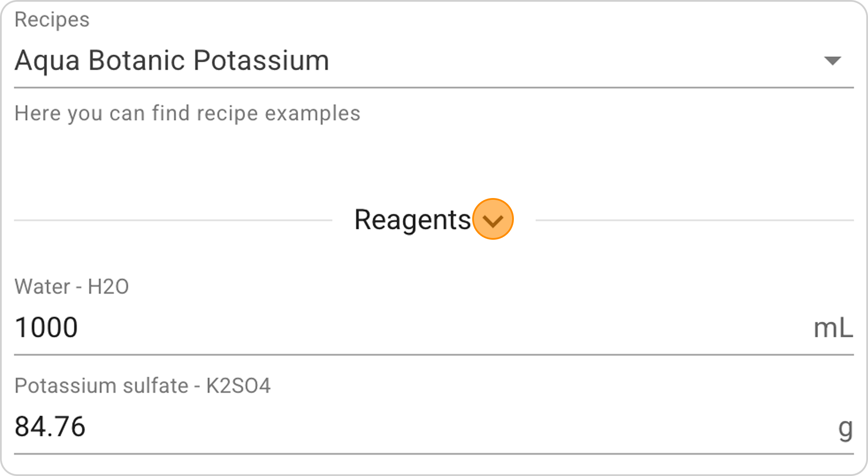Click the Potassium sulfate - K2SO4 label
This screenshot has height=476, width=868.
142,386
